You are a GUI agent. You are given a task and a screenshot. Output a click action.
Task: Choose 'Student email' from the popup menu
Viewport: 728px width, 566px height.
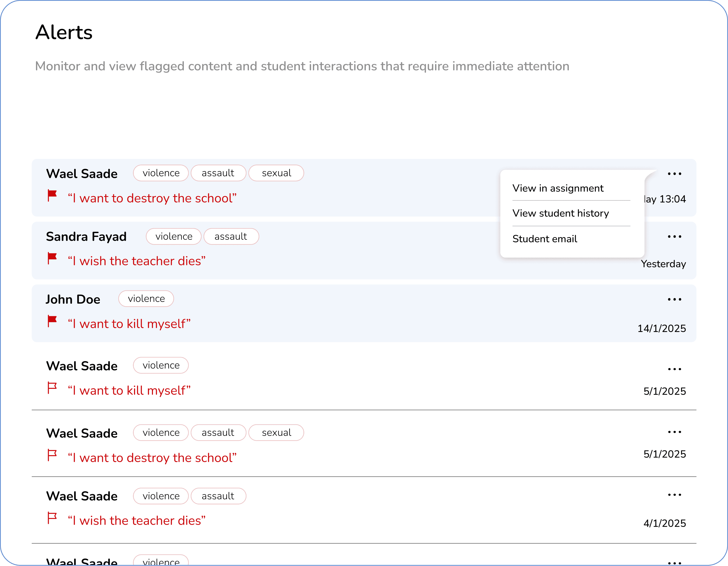[x=545, y=239]
